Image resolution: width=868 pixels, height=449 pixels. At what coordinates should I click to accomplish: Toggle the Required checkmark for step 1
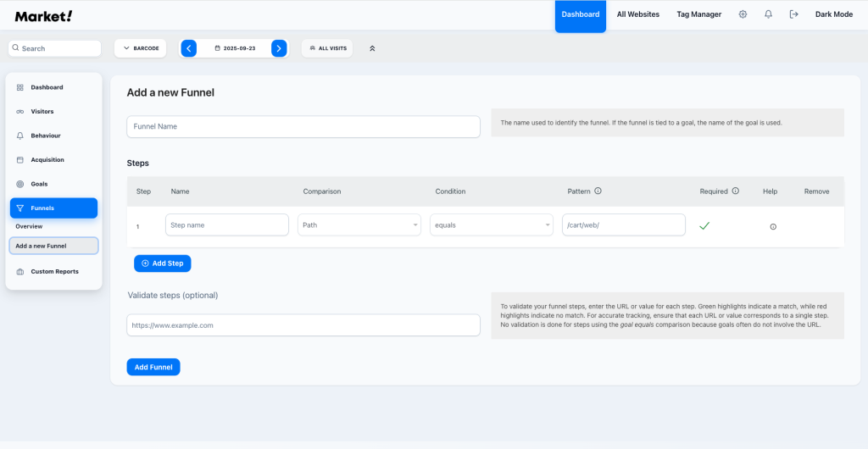coord(704,225)
